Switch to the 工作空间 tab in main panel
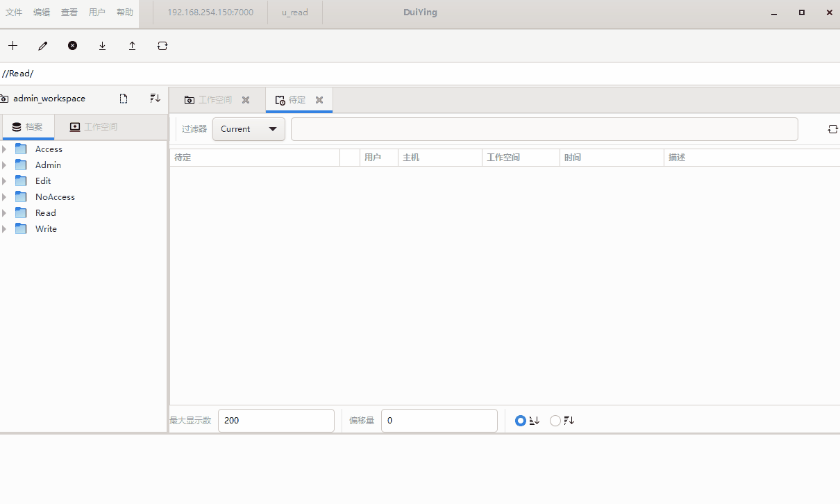The image size is (840, 504). 215,100
